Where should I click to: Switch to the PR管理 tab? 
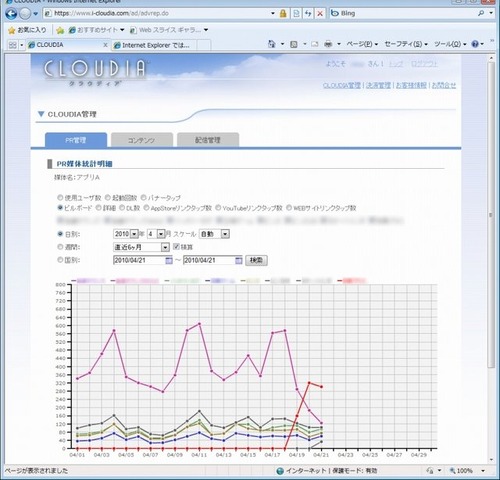pyautogui.click(x=76, y=140)
